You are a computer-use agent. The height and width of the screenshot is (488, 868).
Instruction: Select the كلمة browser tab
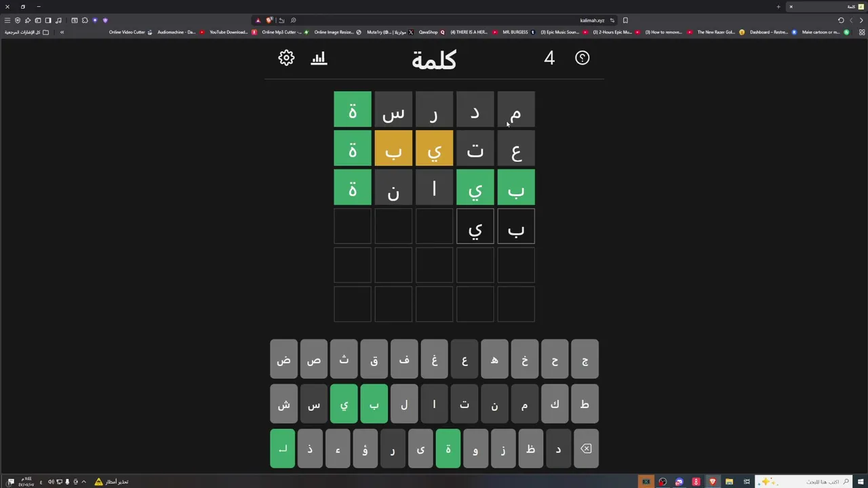[825, 7]
